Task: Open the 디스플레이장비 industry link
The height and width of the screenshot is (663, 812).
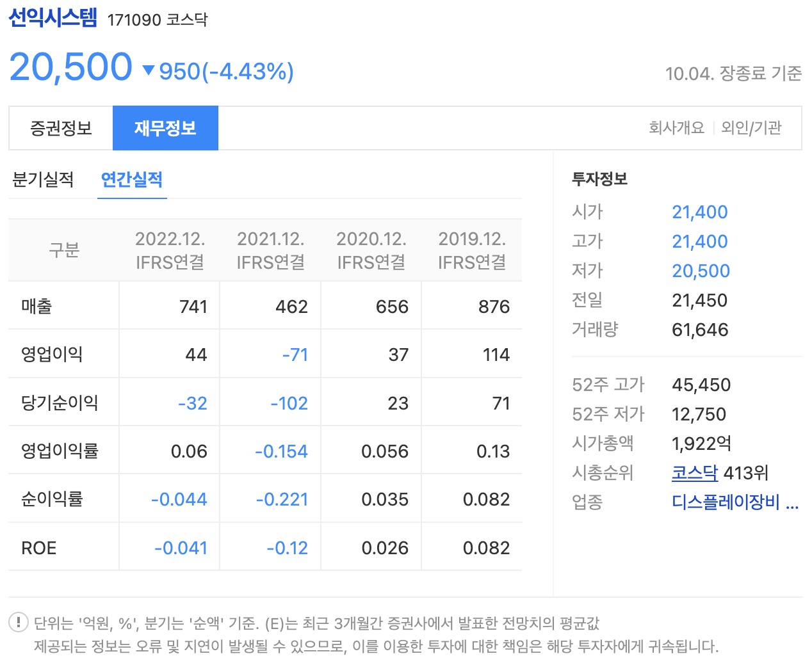Action: click(x=735, y=502)
